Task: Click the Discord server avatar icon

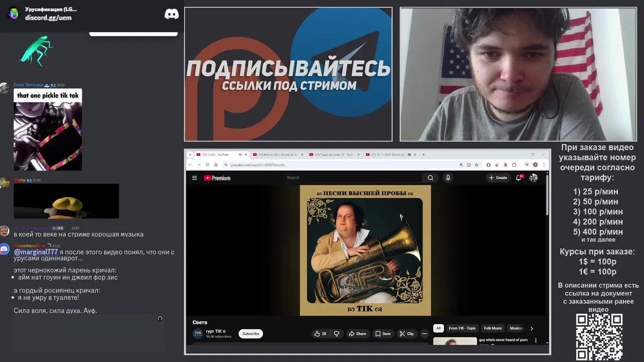Action: [14, 14]
